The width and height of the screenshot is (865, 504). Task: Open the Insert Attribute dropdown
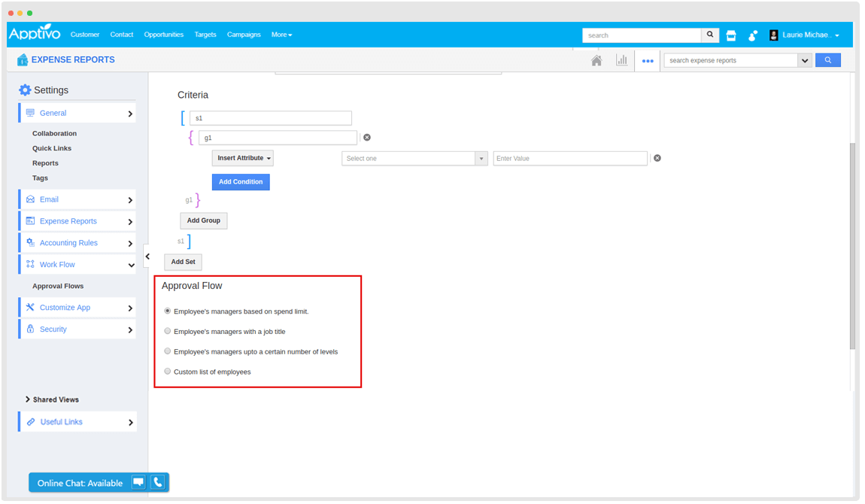243,159
